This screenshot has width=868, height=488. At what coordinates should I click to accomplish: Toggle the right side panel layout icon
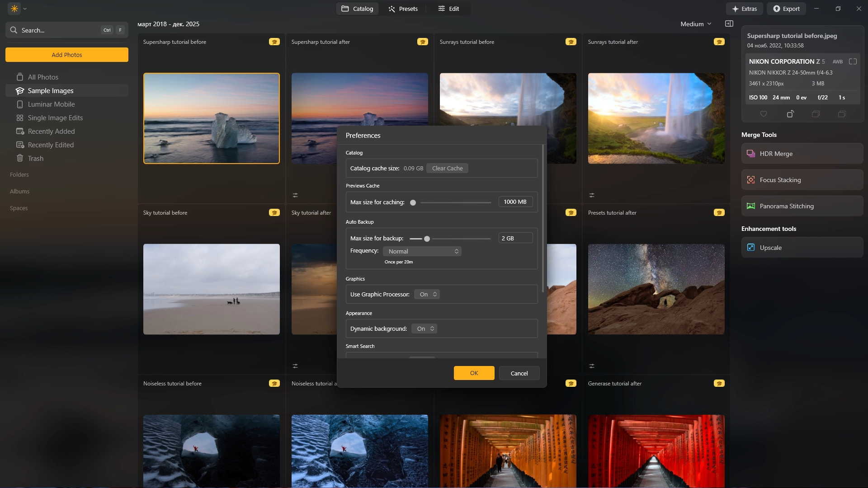point(729,24)
